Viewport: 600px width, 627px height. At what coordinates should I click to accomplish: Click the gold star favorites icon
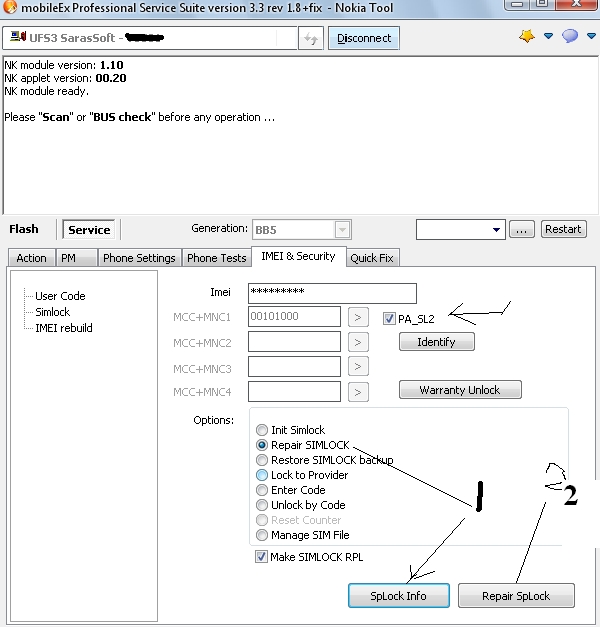pyautogui.click(x=526, y=36)
